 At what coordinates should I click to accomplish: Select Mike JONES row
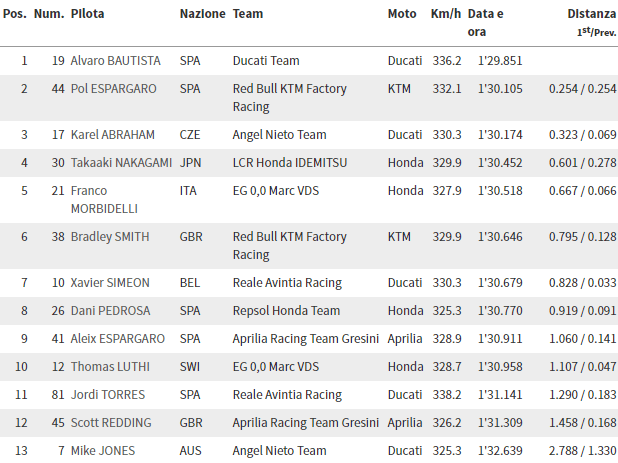coord(309,450)
